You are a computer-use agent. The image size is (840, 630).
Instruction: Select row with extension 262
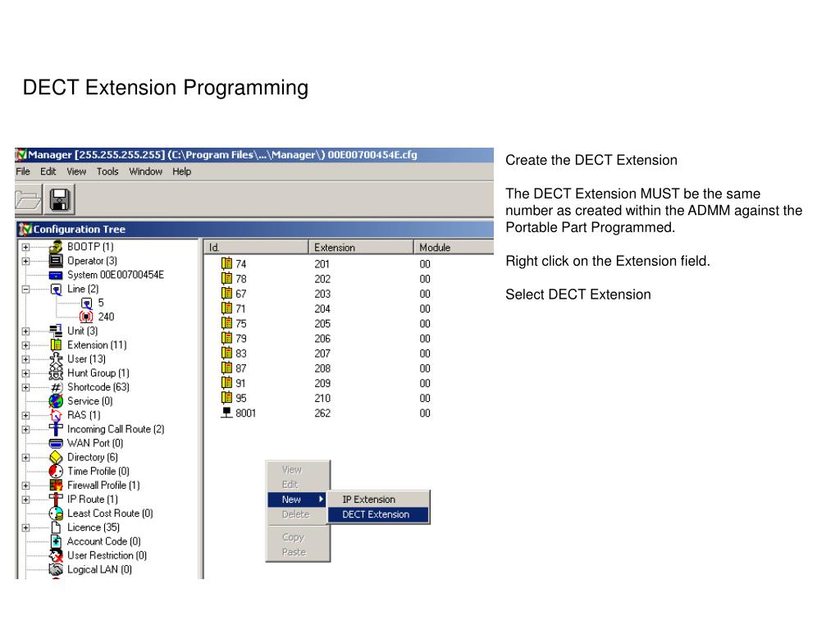pos(348,413)
